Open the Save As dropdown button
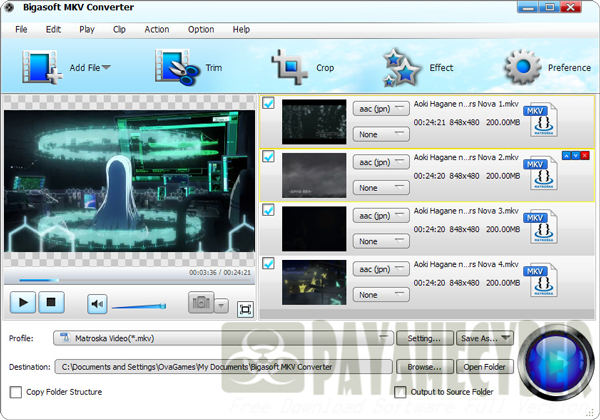Screen dimensions: 600x420 pos(484,338)
